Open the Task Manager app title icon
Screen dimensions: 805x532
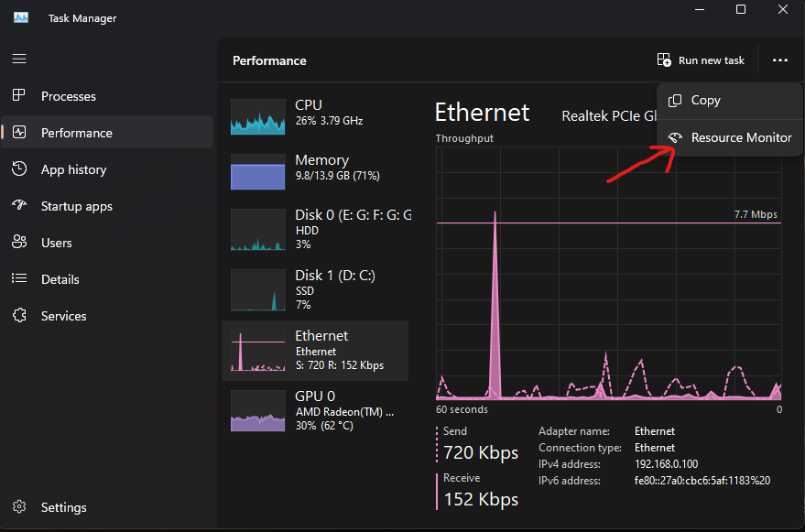pos(20,18)
